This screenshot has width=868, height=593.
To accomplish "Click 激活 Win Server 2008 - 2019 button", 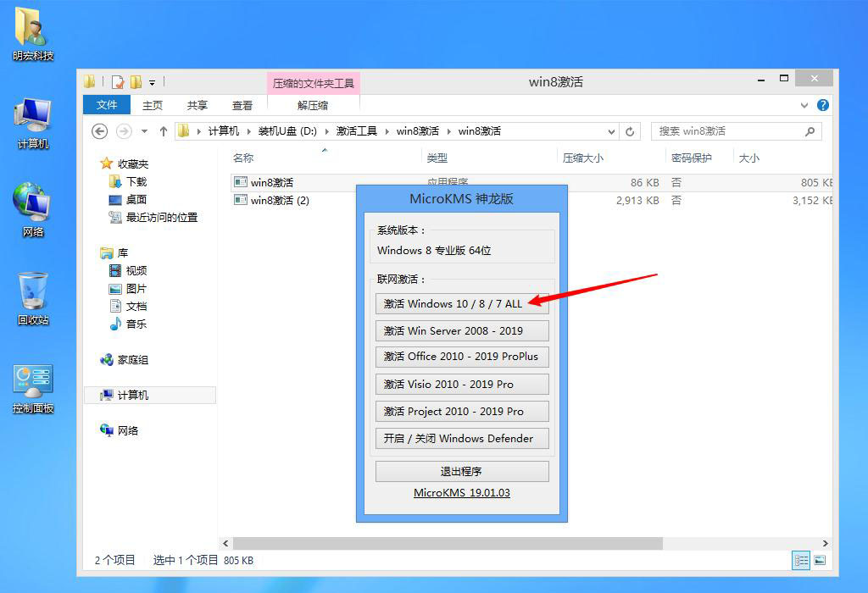I will [x=462, y=330].
